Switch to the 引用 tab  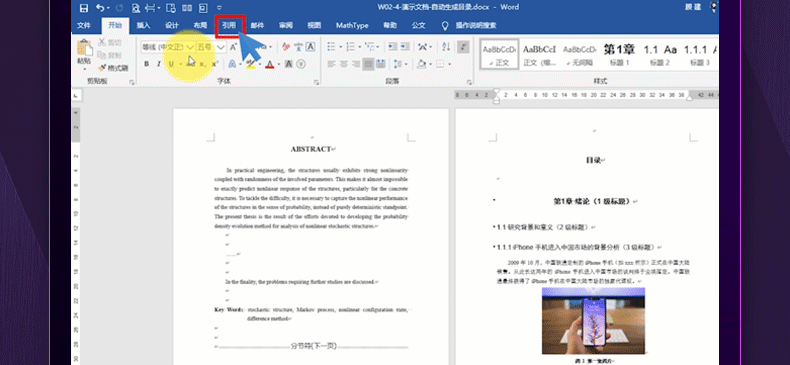pyautogui.click(x=229, y=26)
